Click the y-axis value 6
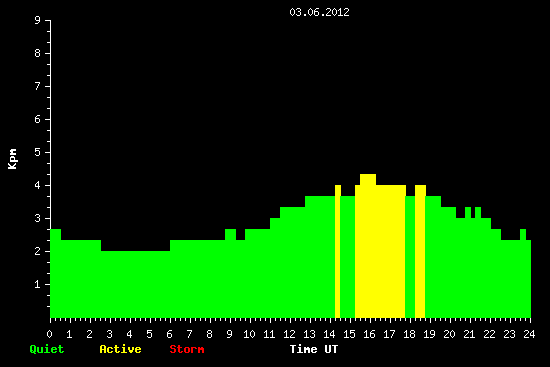 (x=38, y=119)
